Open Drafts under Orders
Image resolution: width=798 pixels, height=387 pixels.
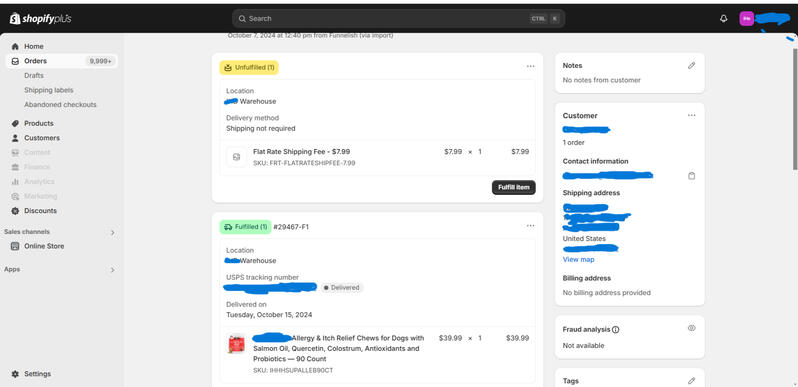pos(34,75)
